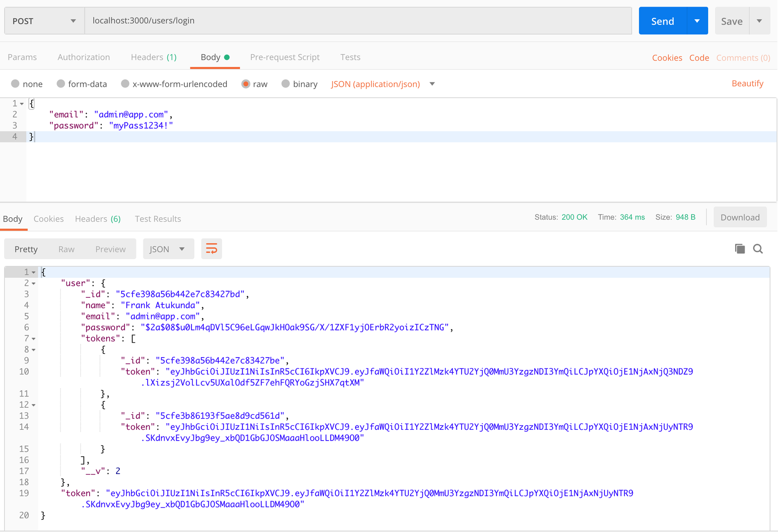Collapse the user object fold arrow
Image resolution: width=778 pixels, height=532 pixels.
(33, 283)
